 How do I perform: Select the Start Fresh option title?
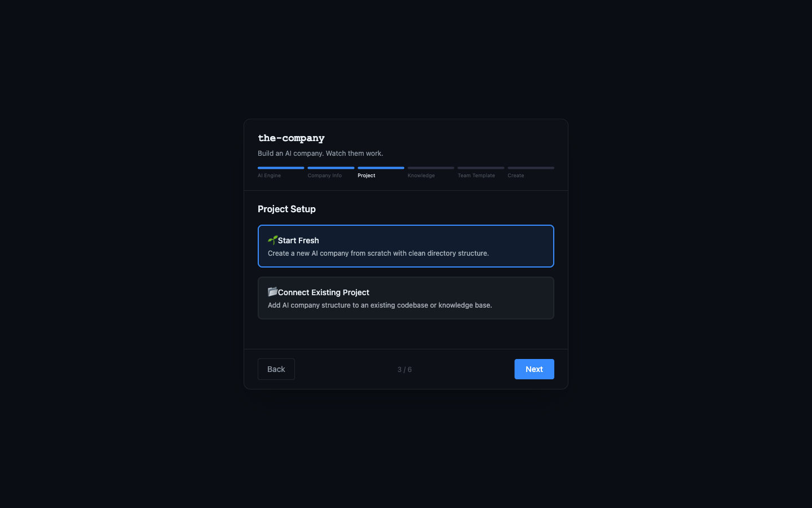coord(298,240)
